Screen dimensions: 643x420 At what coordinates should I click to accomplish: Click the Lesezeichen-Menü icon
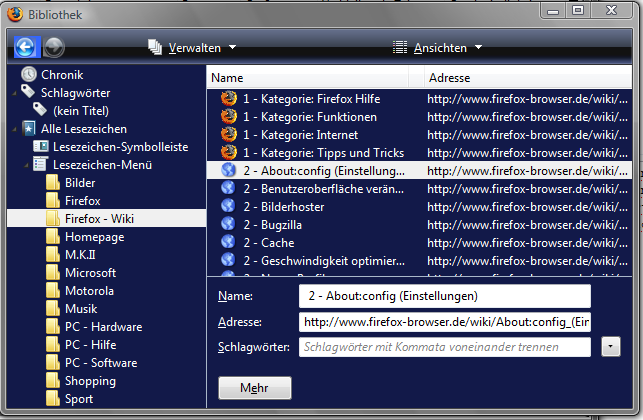pyautogui.click(x=41, y=164)
